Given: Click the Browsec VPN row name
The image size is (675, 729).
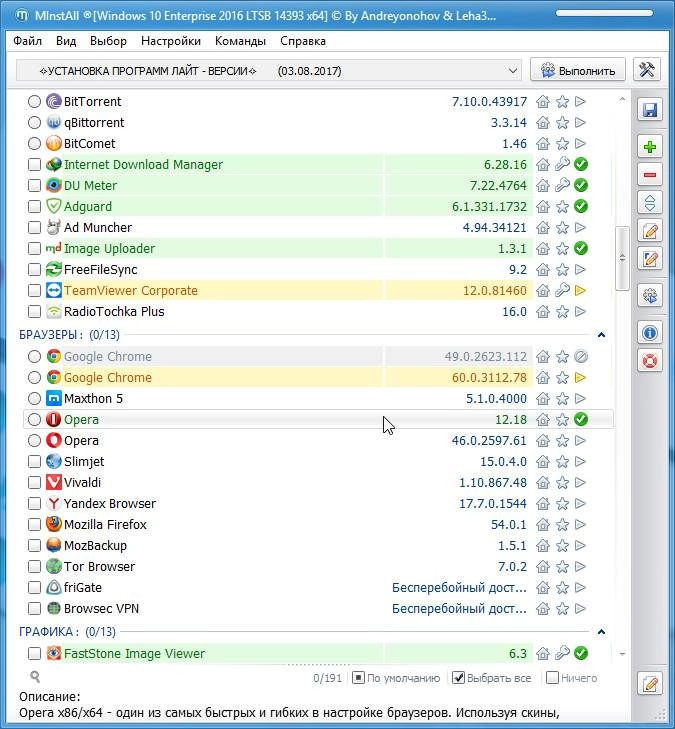Looking at the screenshot, I should [x=101, y=609].
